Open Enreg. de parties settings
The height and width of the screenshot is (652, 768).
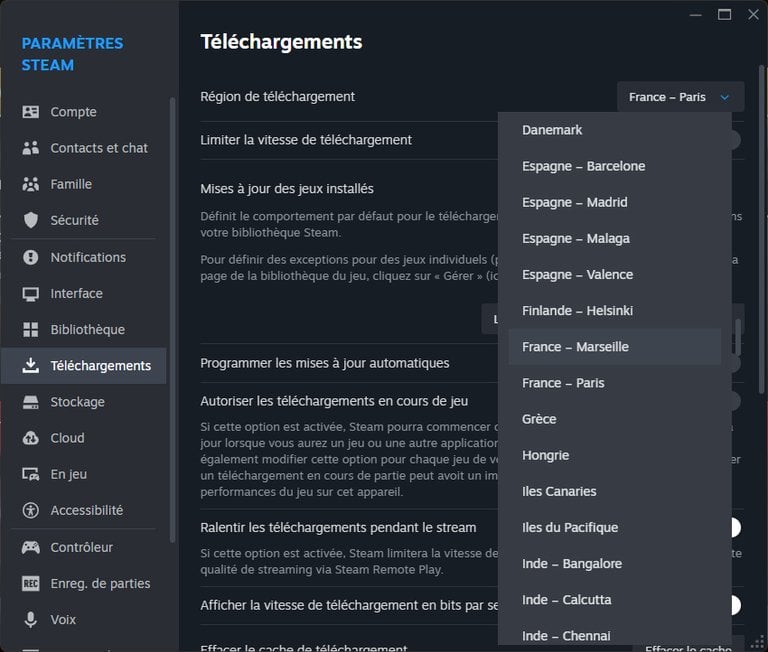tap(83, 583)
